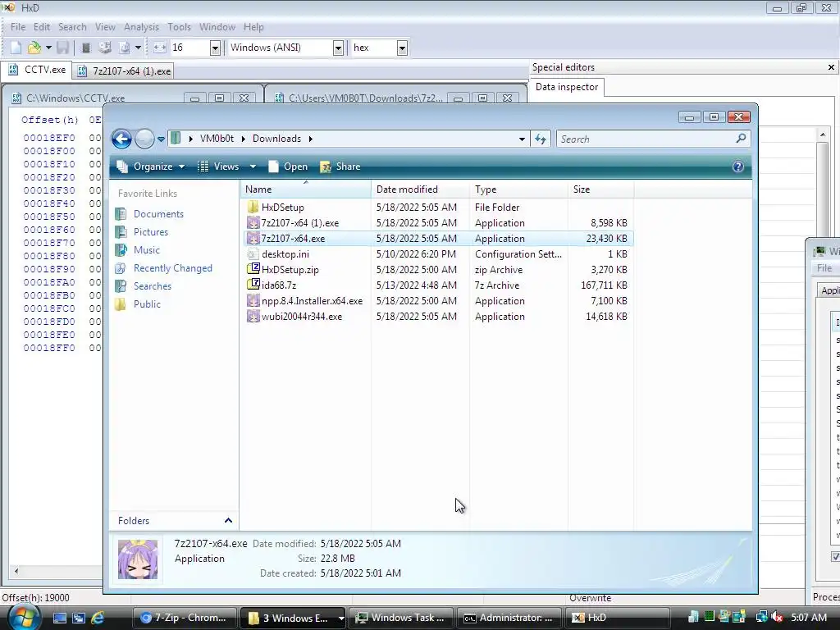Image resolution: width=840 pixels, height=630 pixels.
Task: Sort by the Date modified column header
Action: point(420,189)
